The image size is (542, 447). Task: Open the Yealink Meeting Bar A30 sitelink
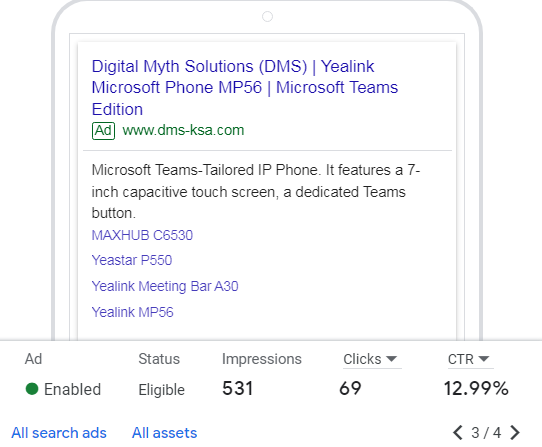[165, 286]
